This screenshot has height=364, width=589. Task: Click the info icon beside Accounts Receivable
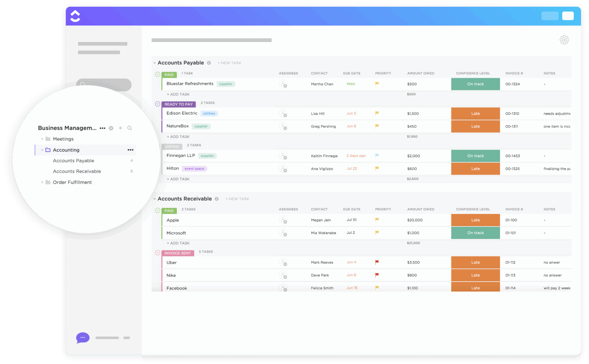[x=217, y=199]
